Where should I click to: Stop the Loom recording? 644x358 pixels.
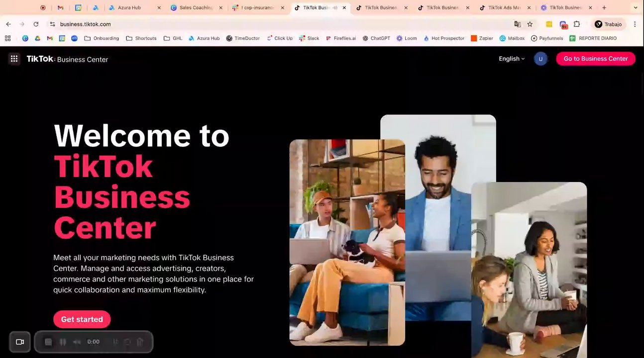tap(48, 342)
